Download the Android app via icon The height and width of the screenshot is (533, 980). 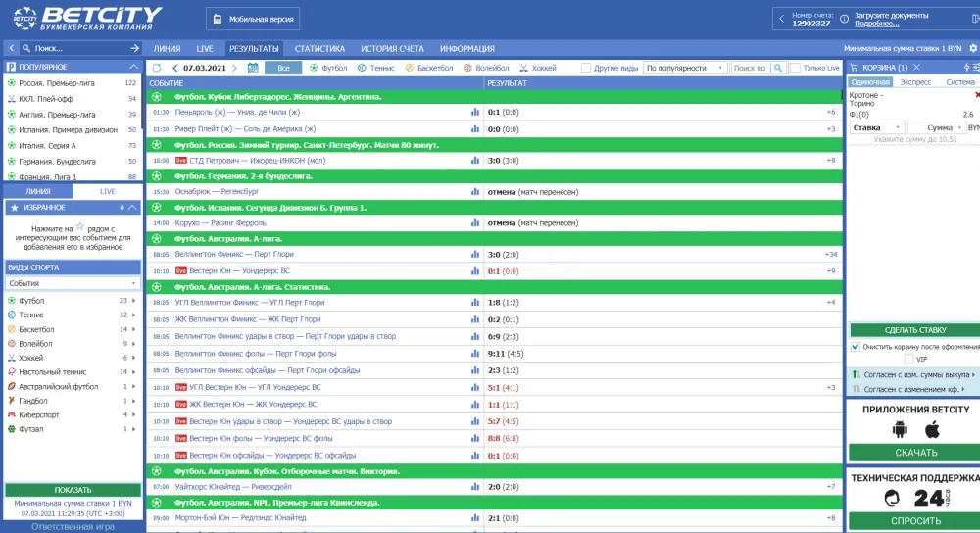[x=900, y=429]
